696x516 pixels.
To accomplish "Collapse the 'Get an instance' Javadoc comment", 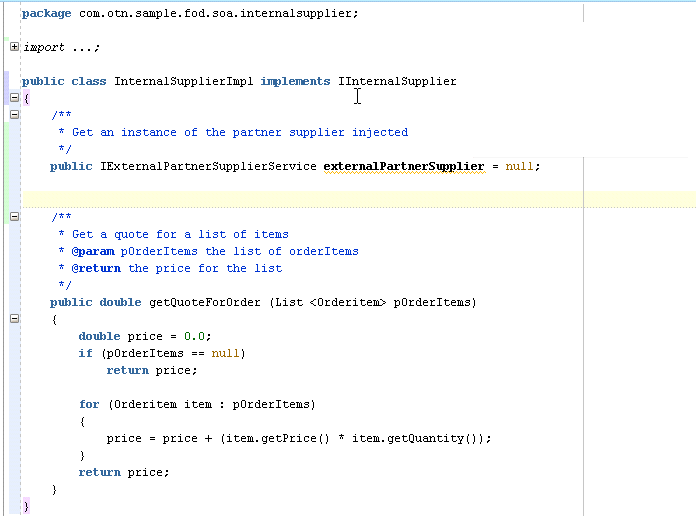I will coord(14,115).
